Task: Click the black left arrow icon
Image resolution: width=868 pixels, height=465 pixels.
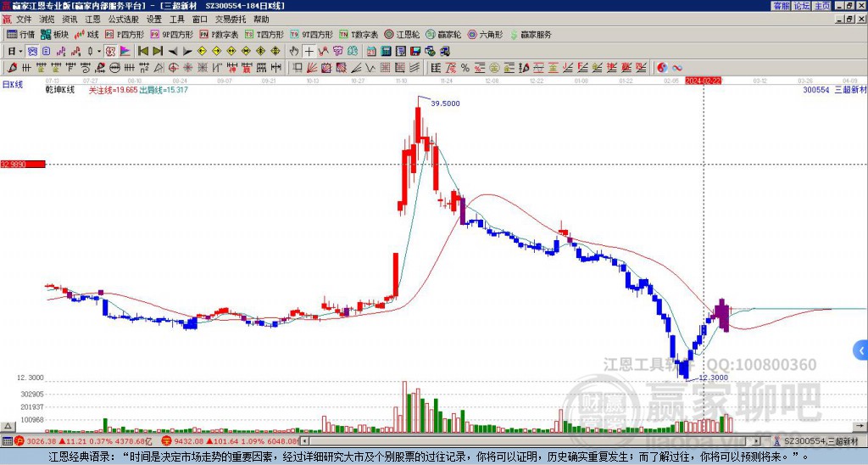Action: pos(173,52)
